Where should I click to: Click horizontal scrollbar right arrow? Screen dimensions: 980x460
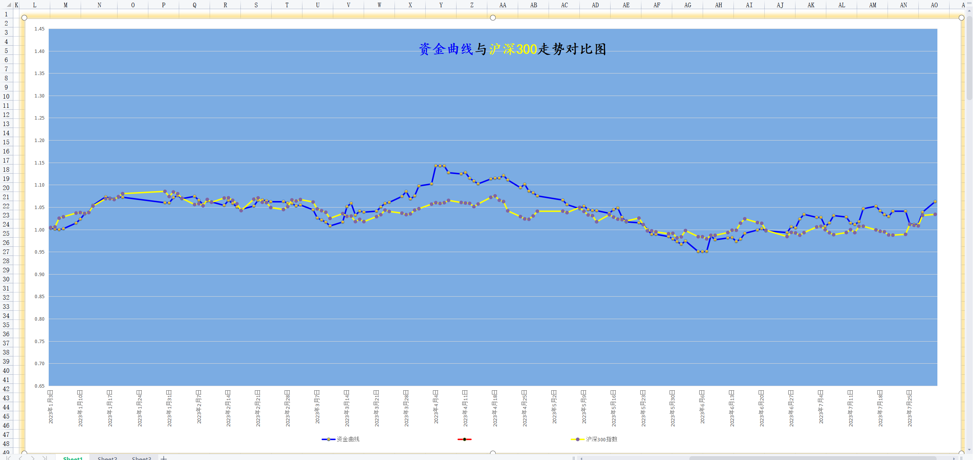954,458
